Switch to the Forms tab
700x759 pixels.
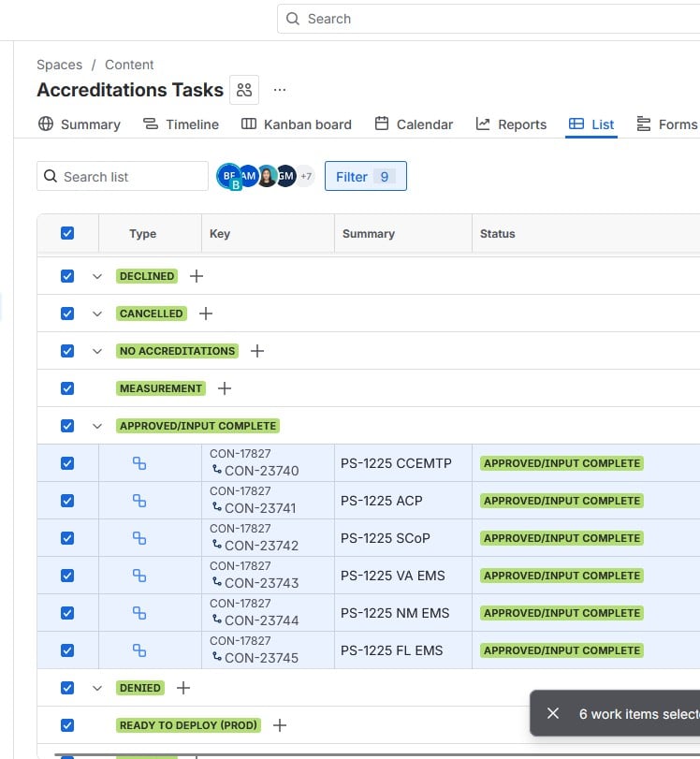(x=667, y=124)
